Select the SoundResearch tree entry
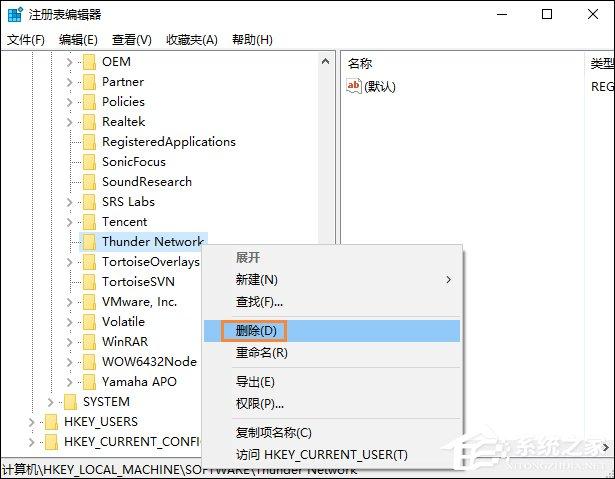The width and height of the screenshot is (615, 479). coord(146,182)
